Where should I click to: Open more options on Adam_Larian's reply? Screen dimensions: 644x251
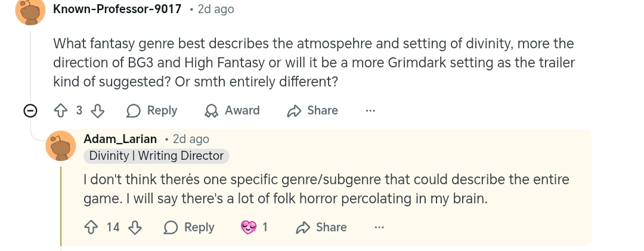click(x=379, y=227)
